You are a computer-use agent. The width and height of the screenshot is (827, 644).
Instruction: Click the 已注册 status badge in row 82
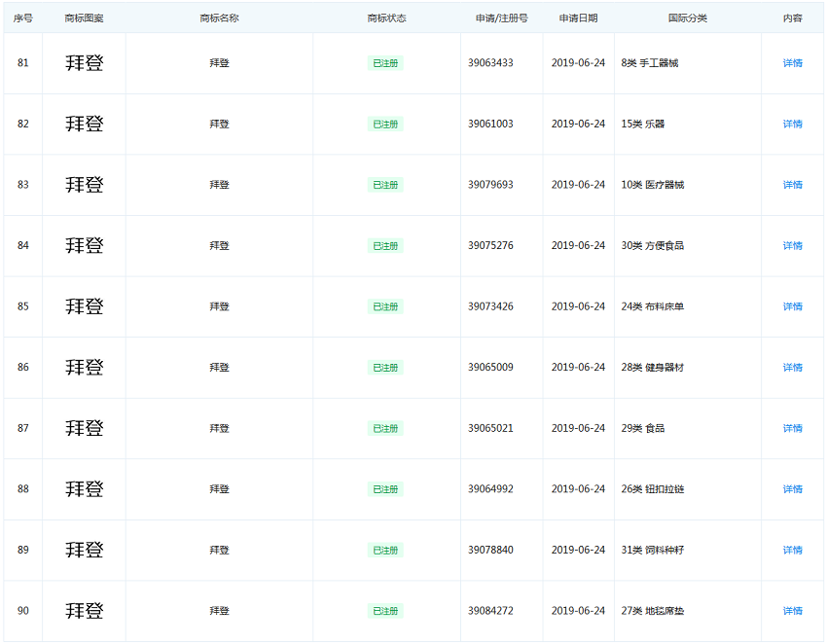[385, 125]
